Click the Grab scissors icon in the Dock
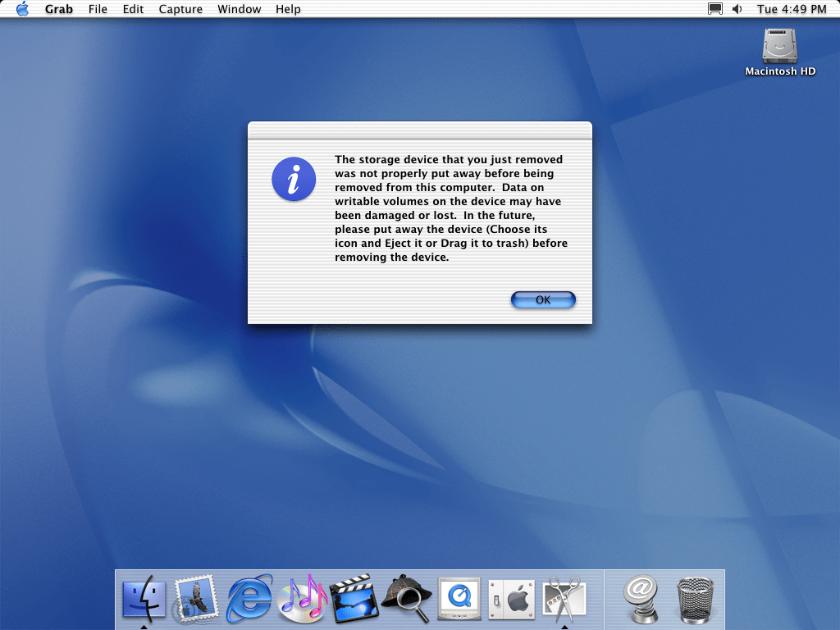The image size is (840, 630). coord(564,598)
